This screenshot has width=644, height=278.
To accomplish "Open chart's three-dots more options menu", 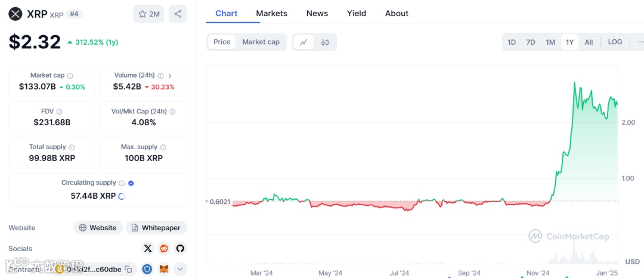I will [x=640, y=42].
